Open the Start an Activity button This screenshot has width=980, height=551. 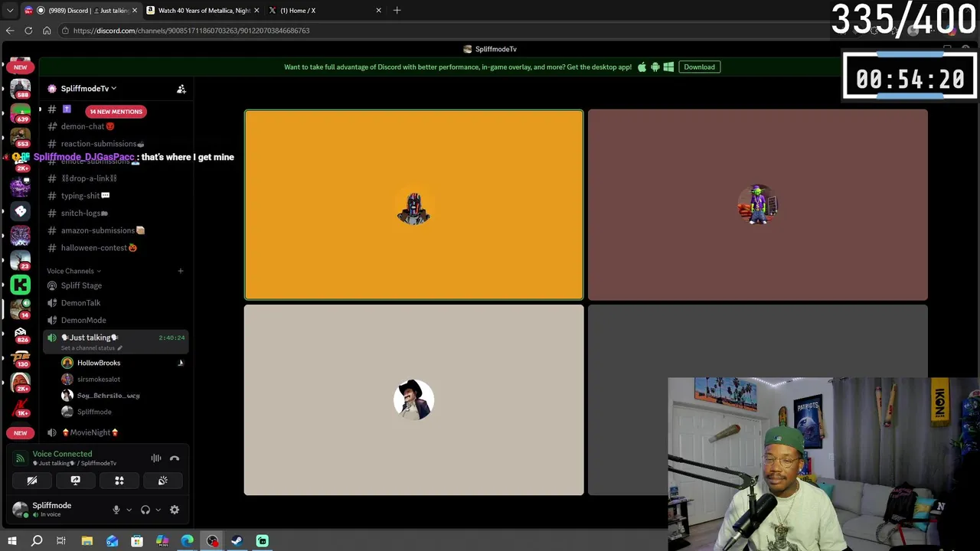click(119, 481)
